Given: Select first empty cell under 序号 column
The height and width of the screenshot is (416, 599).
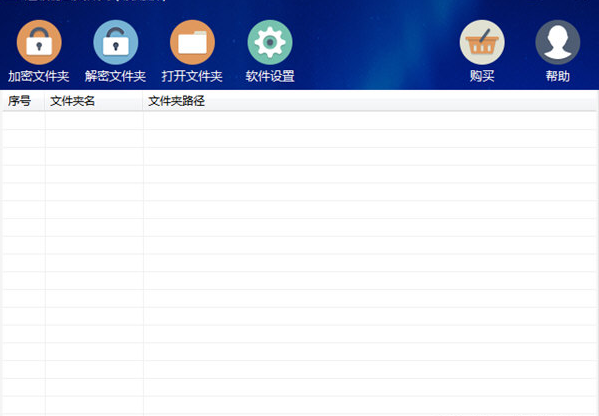Looking at the screenshot, I should click(x=24, y=121).
